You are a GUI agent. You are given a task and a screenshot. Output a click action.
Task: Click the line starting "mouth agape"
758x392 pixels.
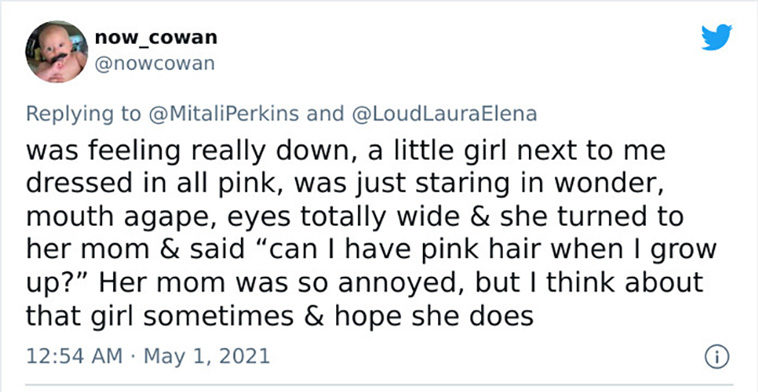tap(354, 217)
